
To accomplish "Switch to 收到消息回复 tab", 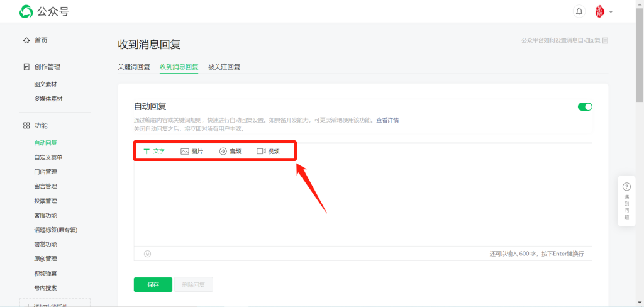I will coord(179,67).
